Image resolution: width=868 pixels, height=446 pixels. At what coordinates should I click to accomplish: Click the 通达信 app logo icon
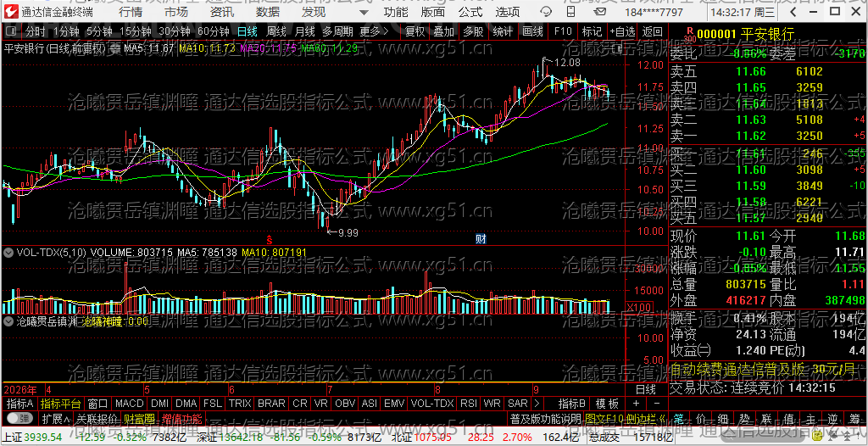click(11, 12)
